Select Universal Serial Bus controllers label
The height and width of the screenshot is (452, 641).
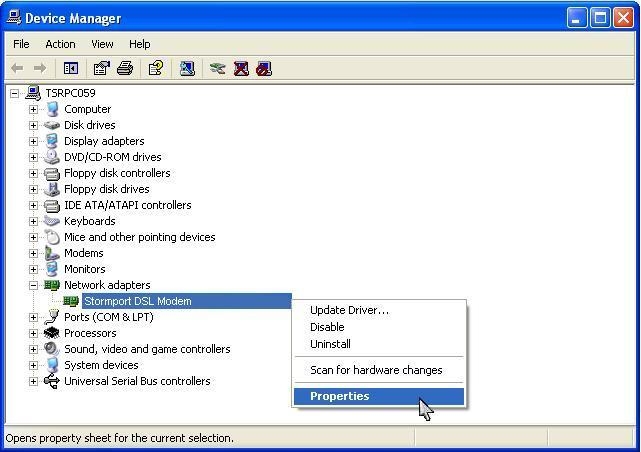(x=137, y=381)
